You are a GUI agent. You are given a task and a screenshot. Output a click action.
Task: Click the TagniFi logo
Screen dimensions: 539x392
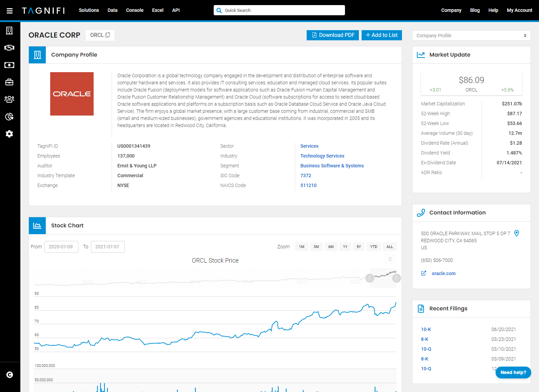tap(43, 11)
